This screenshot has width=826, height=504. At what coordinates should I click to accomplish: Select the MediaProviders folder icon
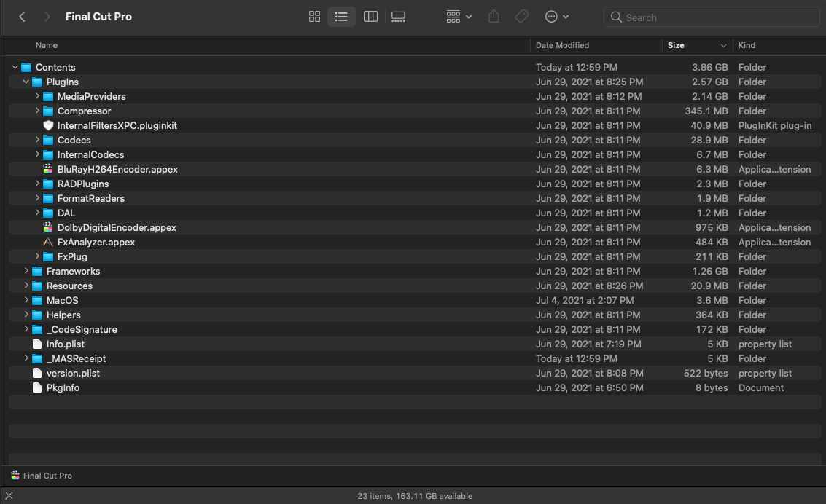tap(48, 96)
